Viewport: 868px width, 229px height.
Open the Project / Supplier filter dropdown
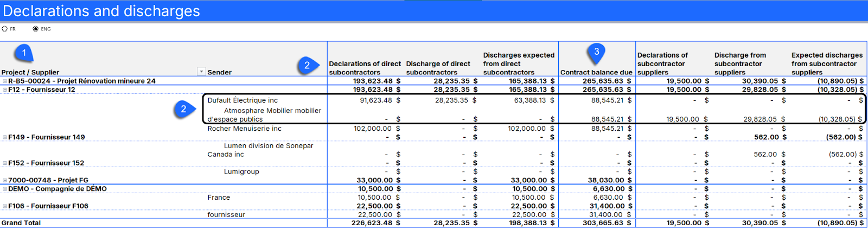click(x=201, y=72)
